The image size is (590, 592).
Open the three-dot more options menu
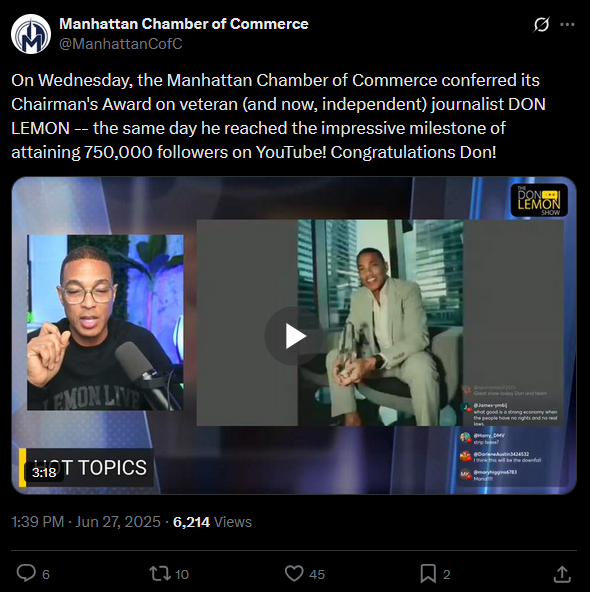click(x=567, y=25)
